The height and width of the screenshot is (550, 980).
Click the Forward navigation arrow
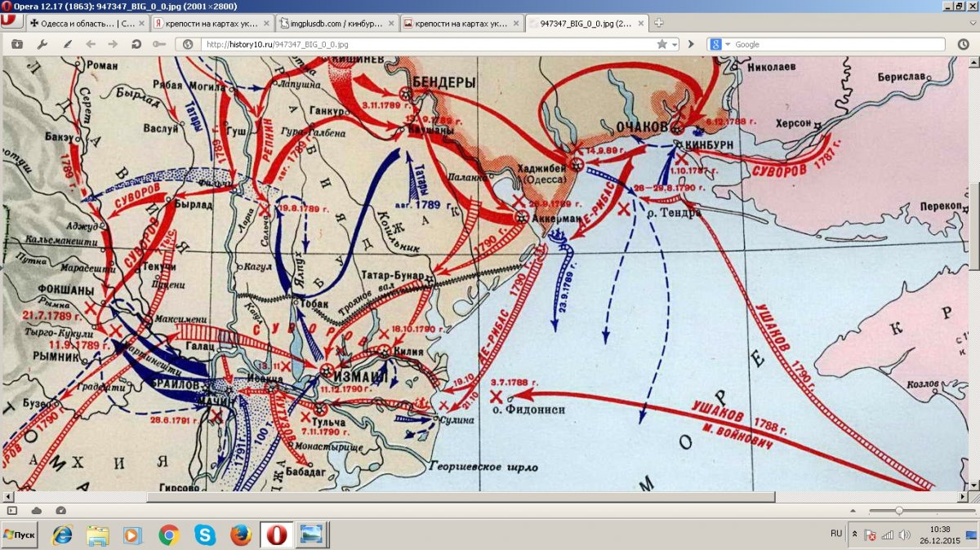coord(111,44)
